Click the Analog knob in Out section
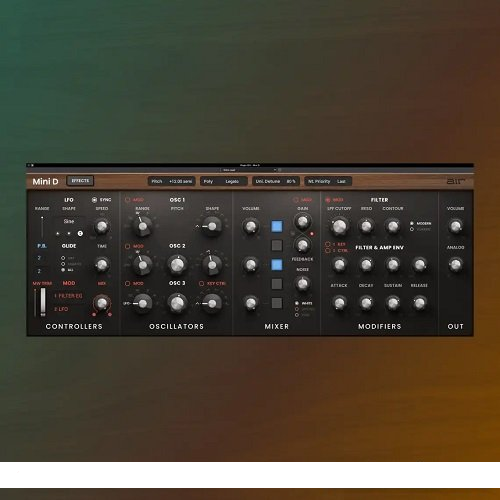Image resolution: width=500 pixels, height=500 pixels. [x=455, y=265]
